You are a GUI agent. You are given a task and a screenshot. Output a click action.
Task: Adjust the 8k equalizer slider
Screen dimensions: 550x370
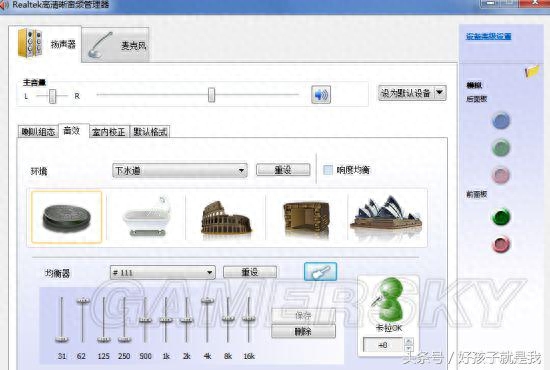228,318
